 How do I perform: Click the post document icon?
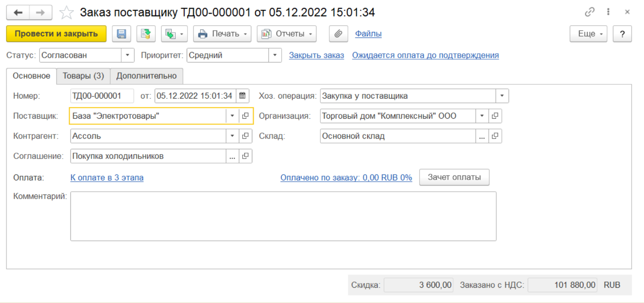tap(146, 34)
